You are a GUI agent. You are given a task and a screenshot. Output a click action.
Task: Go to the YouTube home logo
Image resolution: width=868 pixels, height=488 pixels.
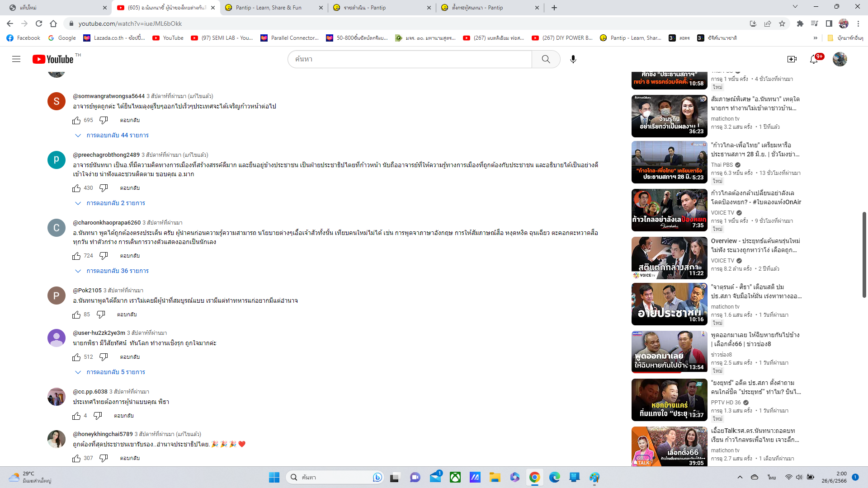pos(53,59)
